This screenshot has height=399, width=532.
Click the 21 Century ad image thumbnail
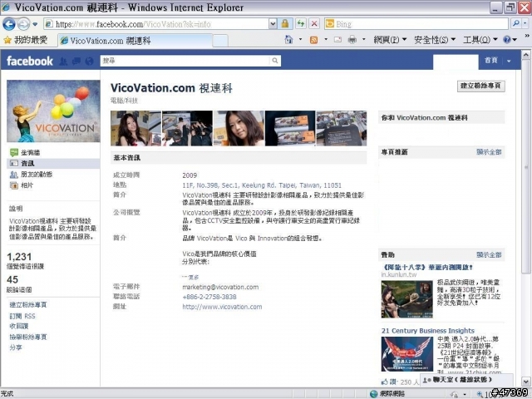[x=407, y=354]
